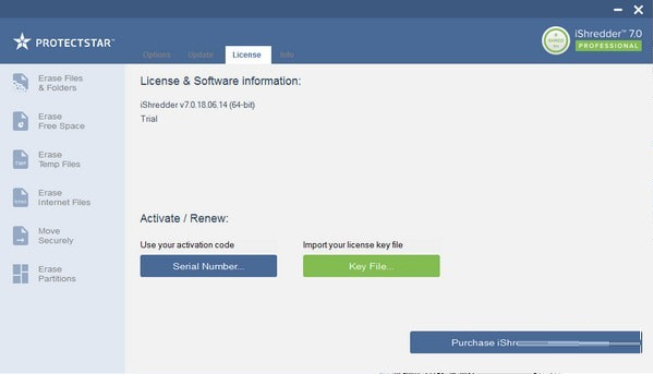Click the Erase Temp Files label
Viewport: 653px width, 377px height.
[x=59, y=159]
